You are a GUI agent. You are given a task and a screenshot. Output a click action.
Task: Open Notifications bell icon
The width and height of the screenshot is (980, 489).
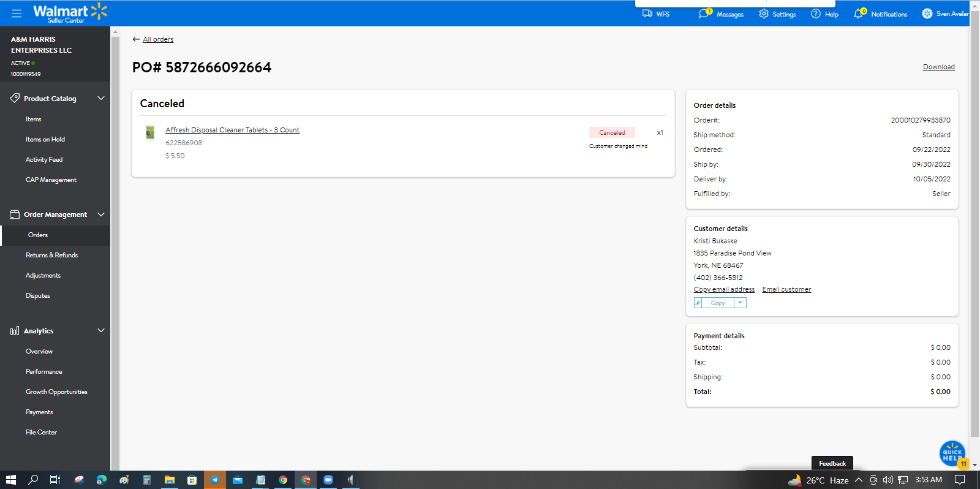click(x=859, y=13)
